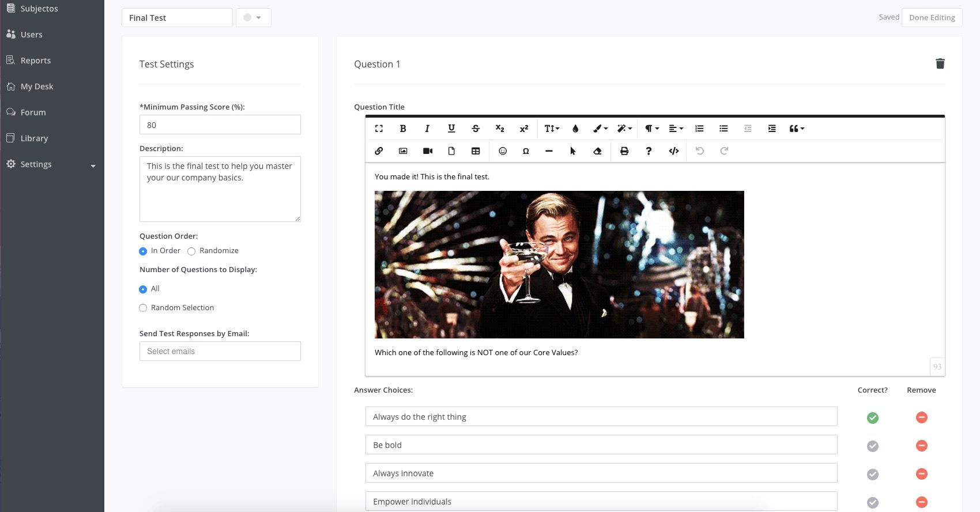
Task: Apply superscript formatting
Action: click(x=524, y=129)
